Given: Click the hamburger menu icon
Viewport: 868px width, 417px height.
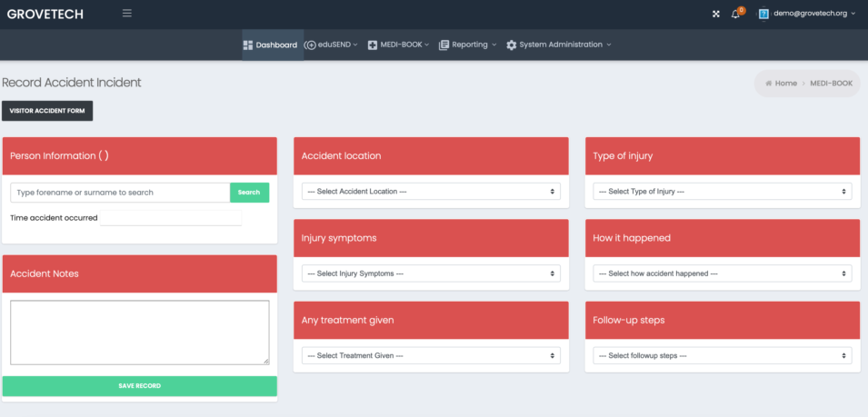Looking at the screenshot, I should click(x=126, y=14).
